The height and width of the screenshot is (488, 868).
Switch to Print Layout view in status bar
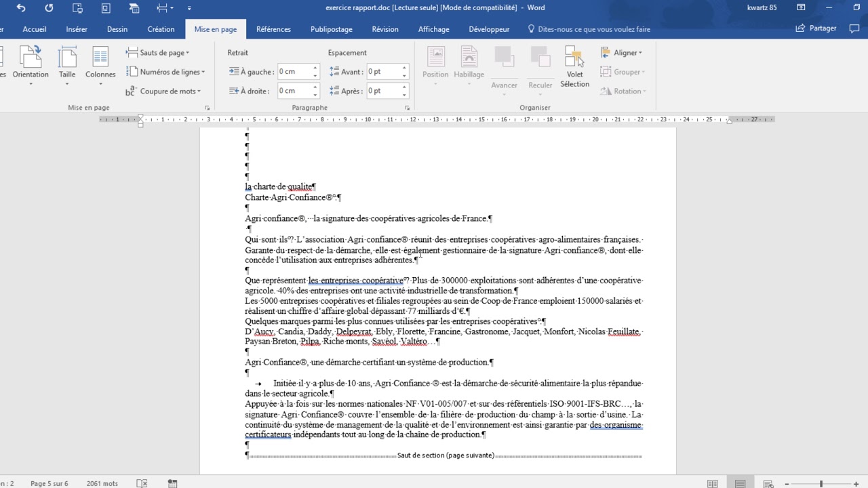click(741, 483)
